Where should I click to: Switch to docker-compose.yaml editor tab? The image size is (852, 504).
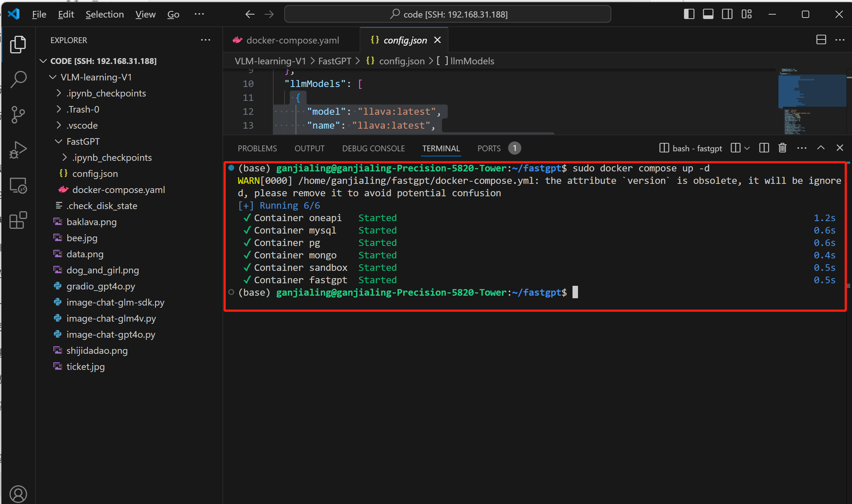[292, 40]
